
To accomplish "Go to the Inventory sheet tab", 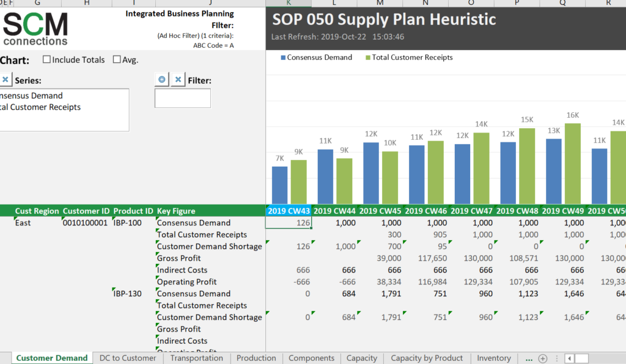I will tap(494, 358).
